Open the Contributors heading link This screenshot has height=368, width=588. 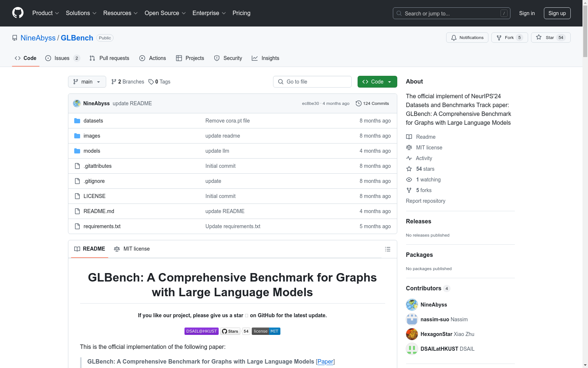click(428, 288)
